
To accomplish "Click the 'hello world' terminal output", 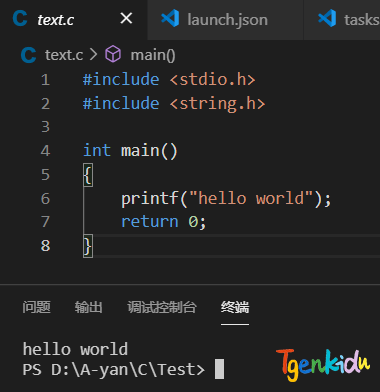I will click(75, 350).
